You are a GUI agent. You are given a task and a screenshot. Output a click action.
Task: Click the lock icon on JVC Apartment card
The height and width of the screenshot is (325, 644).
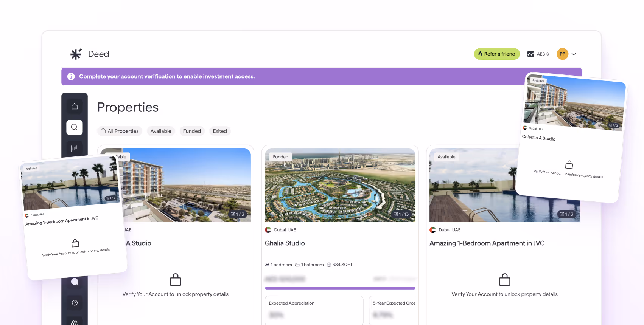pos(505,280)
